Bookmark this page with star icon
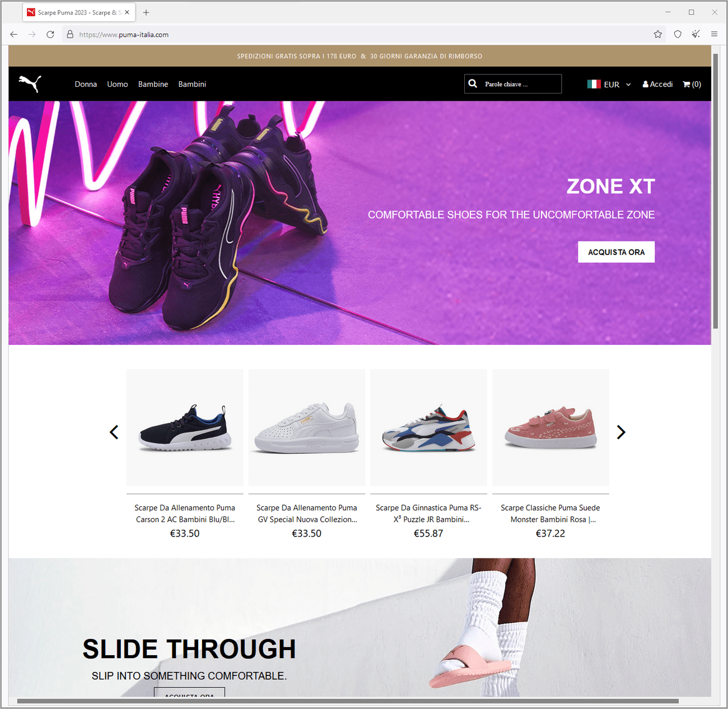728x709 pixels. tap(658, 34)
